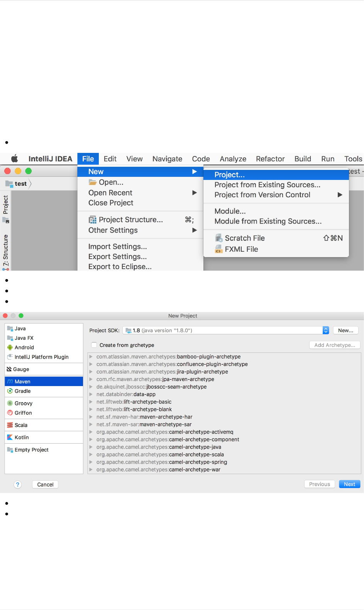Choose the Gradle project icon
Viewport: 364px width, 610px height.
(10, 391)
